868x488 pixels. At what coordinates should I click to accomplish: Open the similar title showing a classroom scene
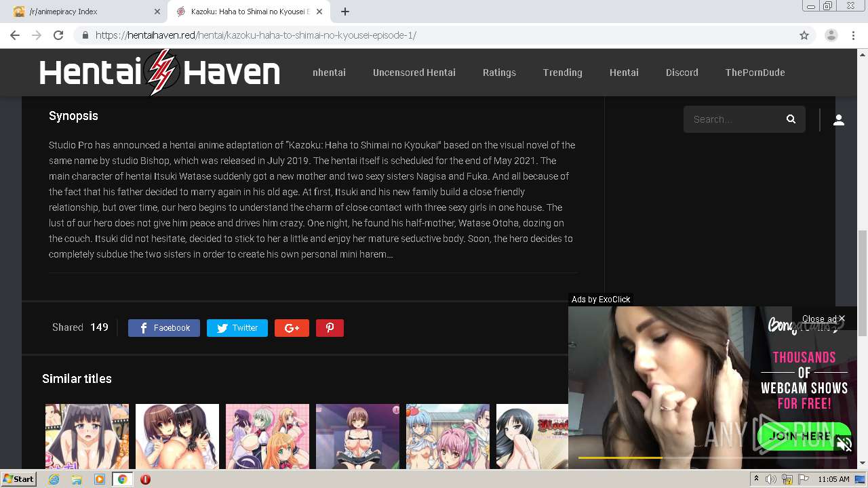(357, 436)
